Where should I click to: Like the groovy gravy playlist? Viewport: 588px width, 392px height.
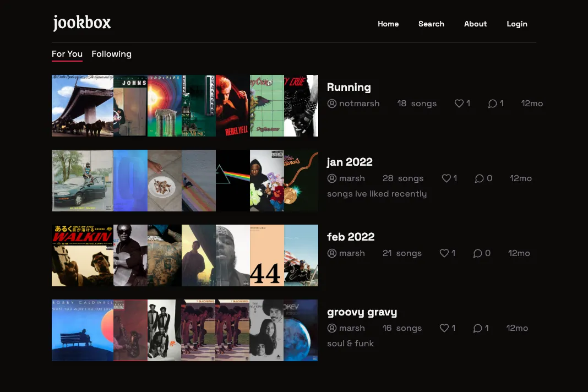click(x=444, y=328)
